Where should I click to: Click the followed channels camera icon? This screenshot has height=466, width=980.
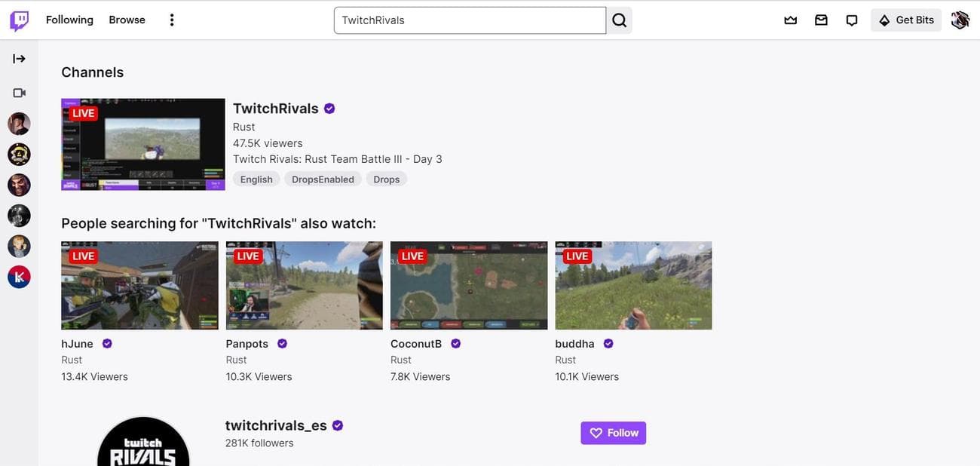click(19, 93)
